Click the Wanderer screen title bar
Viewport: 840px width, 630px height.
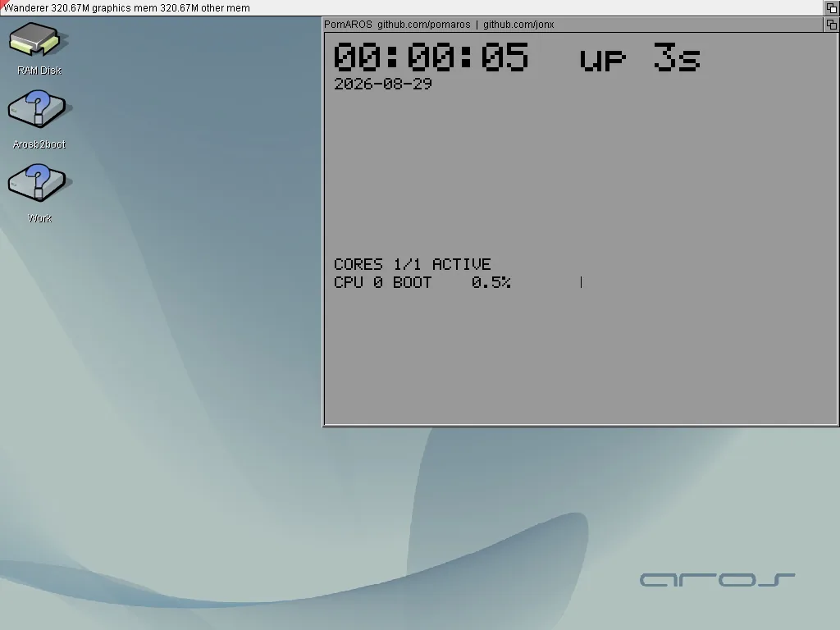tap(412, 7)
